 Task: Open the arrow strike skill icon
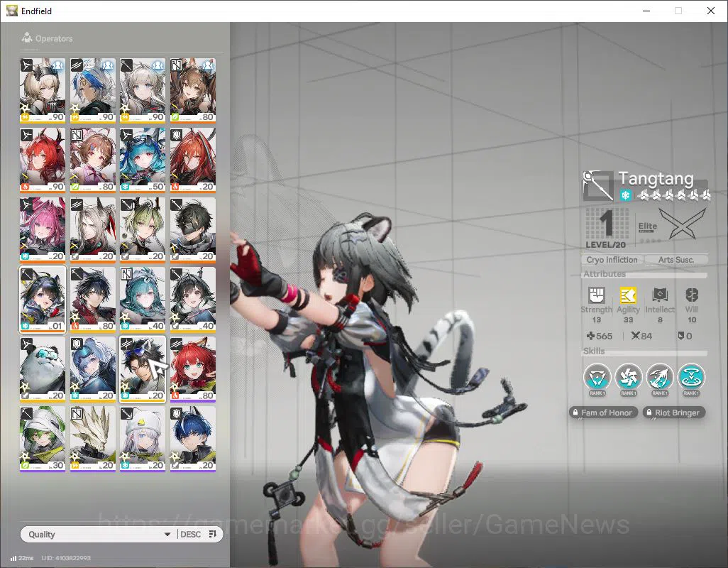point(660,377)
